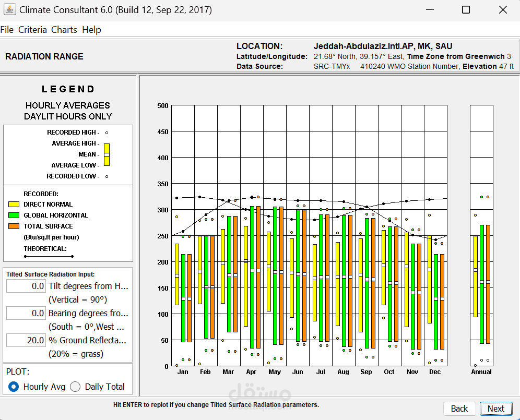Click the Dec month label

435,372
